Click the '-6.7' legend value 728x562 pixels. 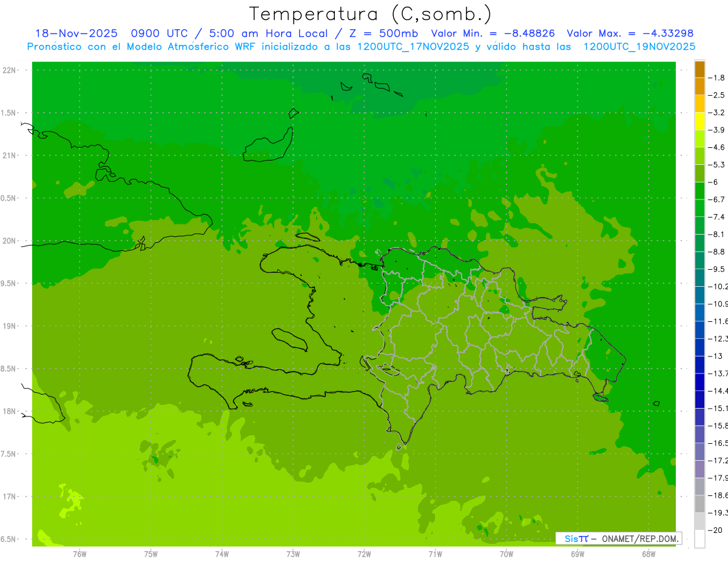point(717,199)
